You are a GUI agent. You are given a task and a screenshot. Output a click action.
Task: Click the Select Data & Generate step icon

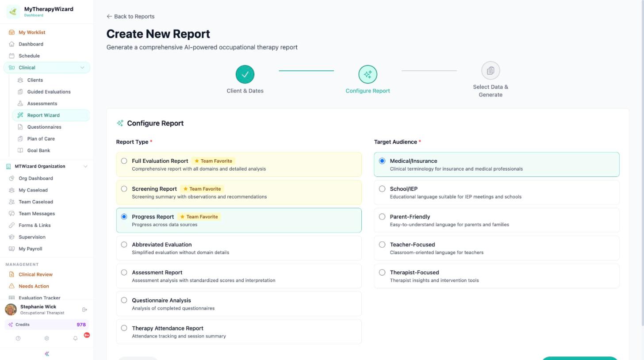coord(491,71)
